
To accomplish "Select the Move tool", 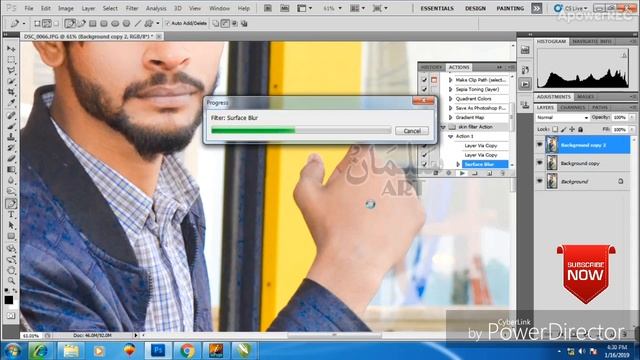I will [x=11, y=49].
